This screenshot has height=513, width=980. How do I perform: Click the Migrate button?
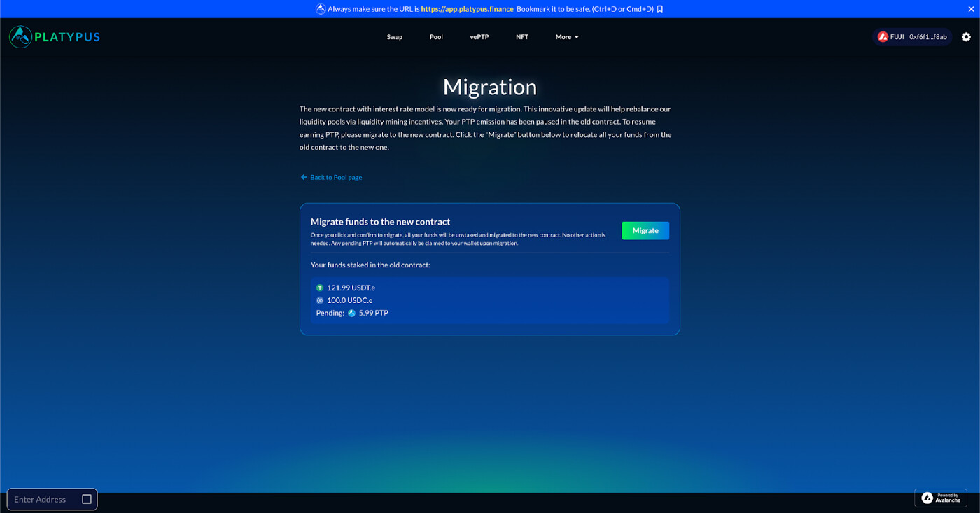click(x=645, y=230)
